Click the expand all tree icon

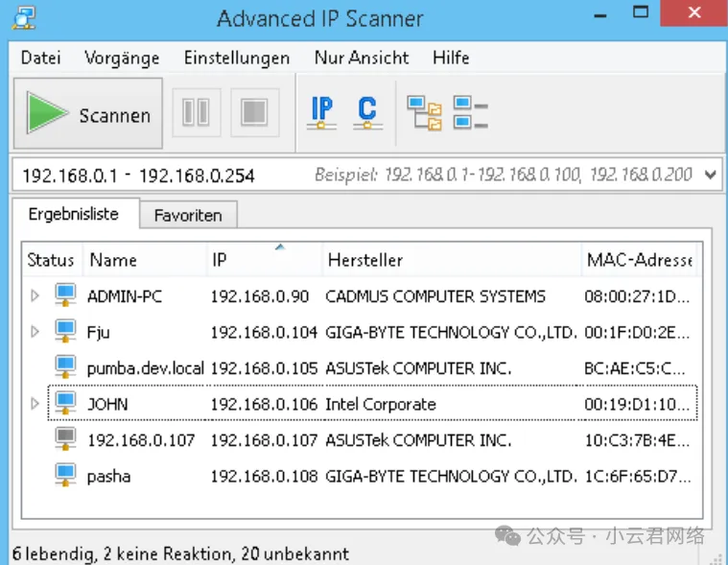coord(424,113)
